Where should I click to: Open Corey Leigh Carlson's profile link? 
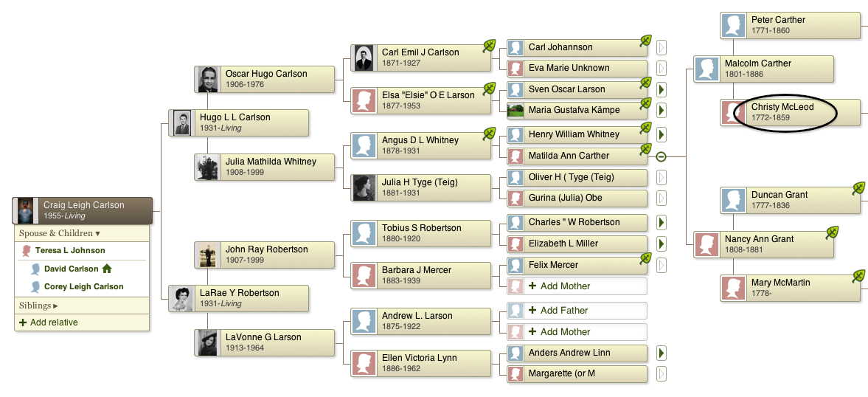[83, 286]
